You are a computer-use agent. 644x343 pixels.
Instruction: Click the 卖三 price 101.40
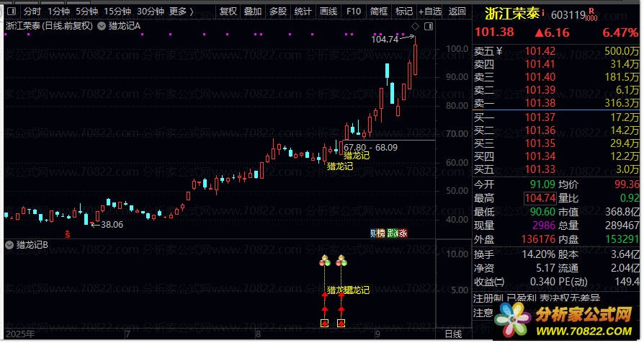[x=540, y=77]
